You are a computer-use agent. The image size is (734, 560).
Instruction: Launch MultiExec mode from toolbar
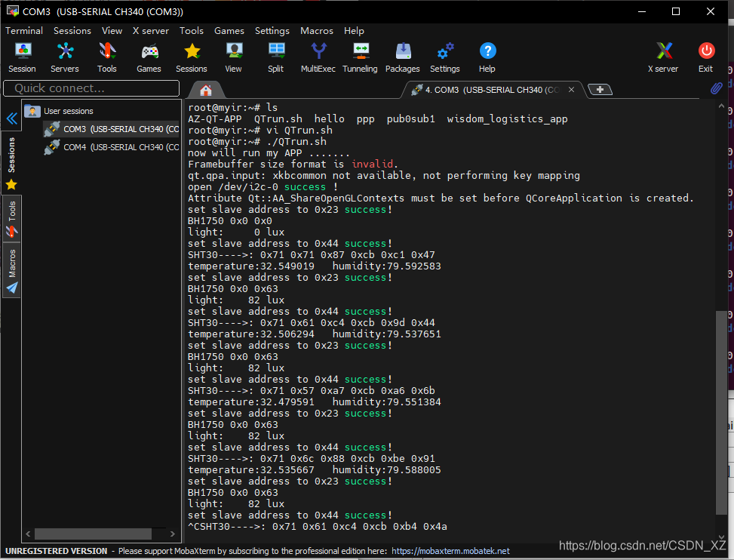coord(318,57)
